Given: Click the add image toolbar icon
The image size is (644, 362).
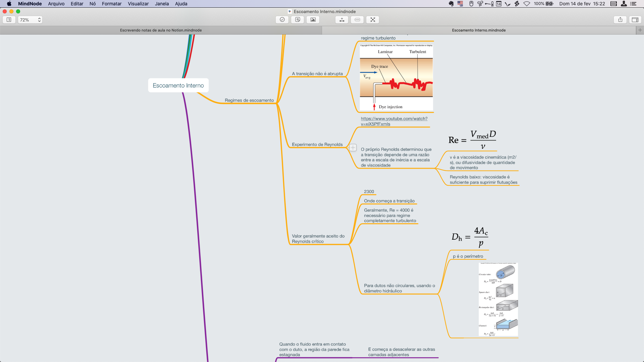Looking at the screenshot, I should [313, 20].
